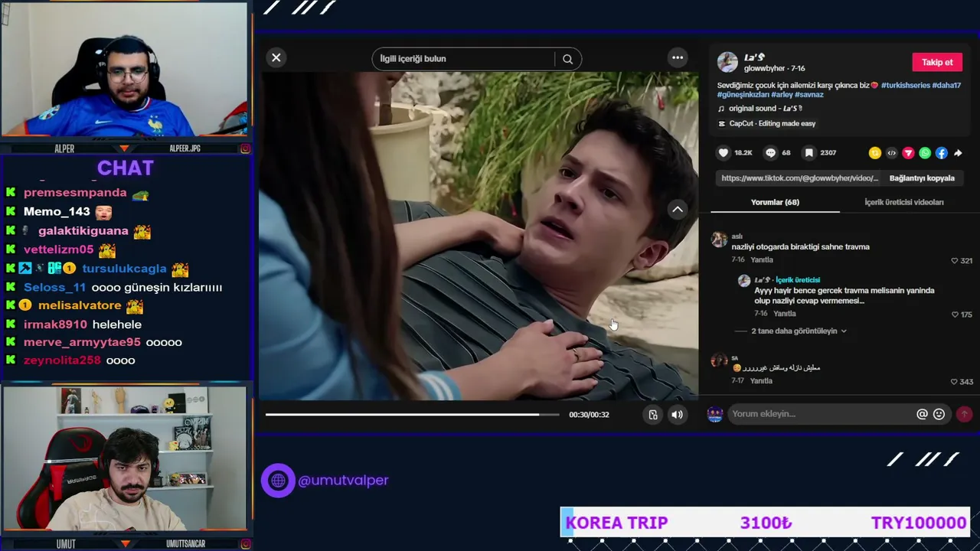Close the TikTok video viewer

tap(276, 57)
